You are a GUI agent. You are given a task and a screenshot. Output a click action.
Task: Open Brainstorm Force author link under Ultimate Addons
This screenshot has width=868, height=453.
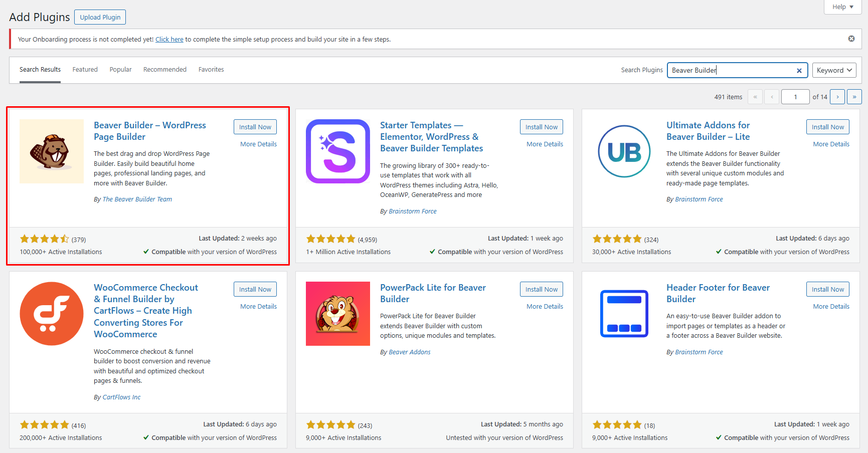point(699,199)
